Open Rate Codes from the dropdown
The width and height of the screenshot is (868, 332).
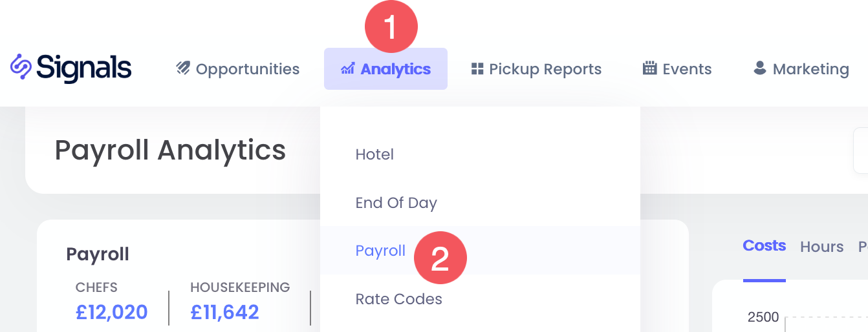point(398,299)
